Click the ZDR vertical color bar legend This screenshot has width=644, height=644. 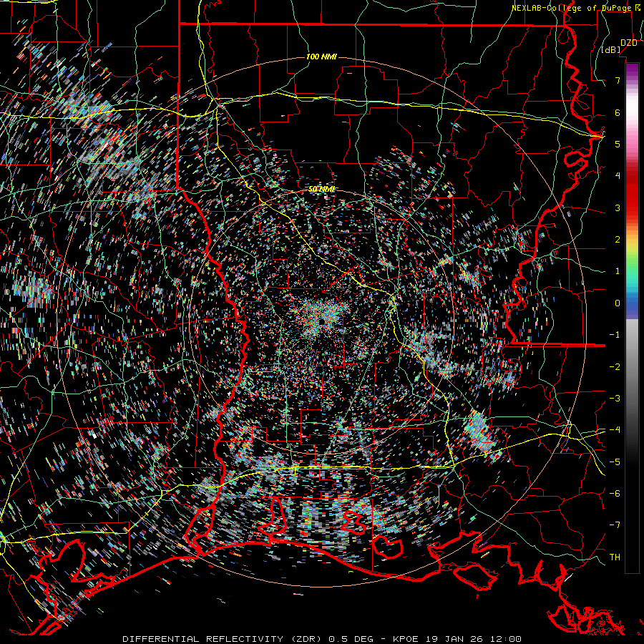(632, 318)
